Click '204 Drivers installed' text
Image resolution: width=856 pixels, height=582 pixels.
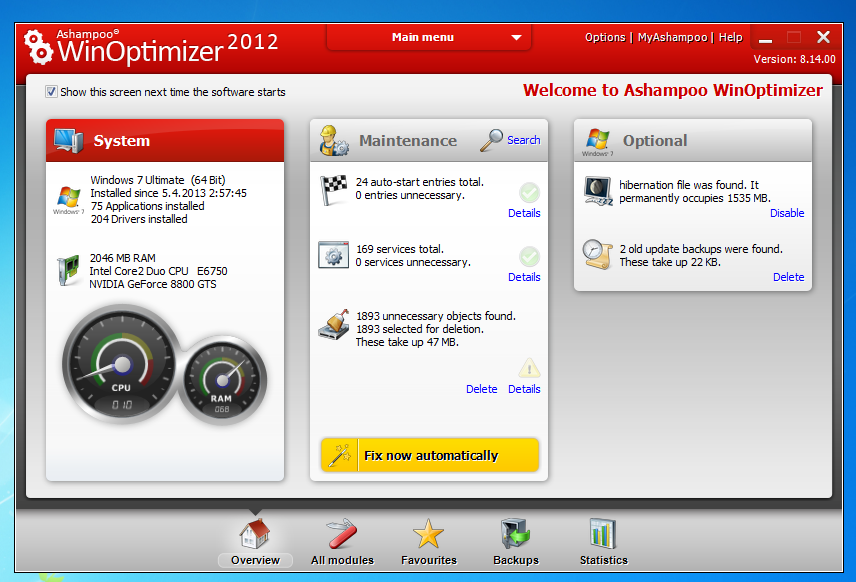pyautogui.click(x=139, y=219)
